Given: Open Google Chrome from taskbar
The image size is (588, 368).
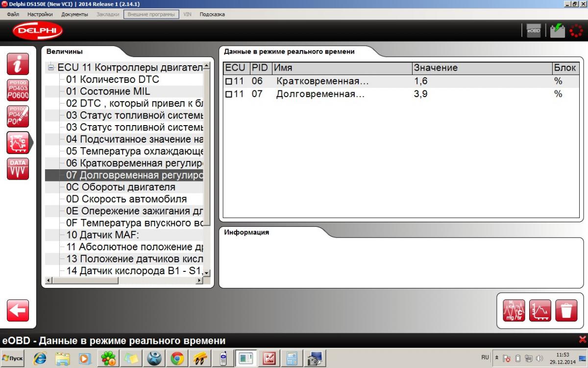Looking at the screenshot, I should (x=177, y=359).
